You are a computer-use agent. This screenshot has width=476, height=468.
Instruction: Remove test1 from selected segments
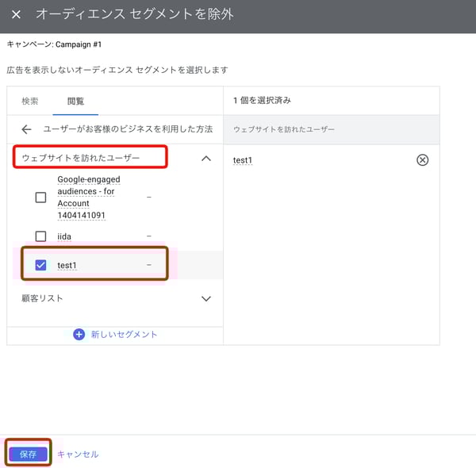(422, 160)
